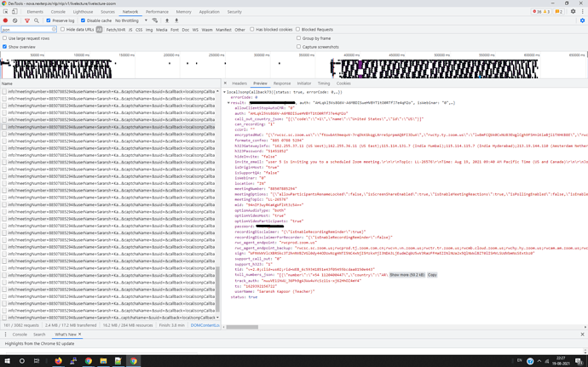
Task: Switch to the Console panel tab
Action: coord(58,12)
